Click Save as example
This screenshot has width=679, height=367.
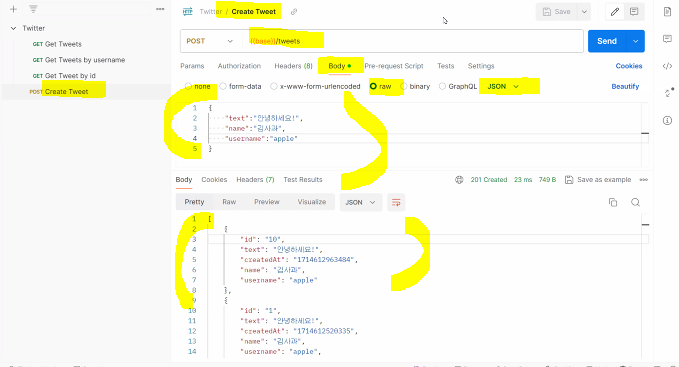pos(604,180)
